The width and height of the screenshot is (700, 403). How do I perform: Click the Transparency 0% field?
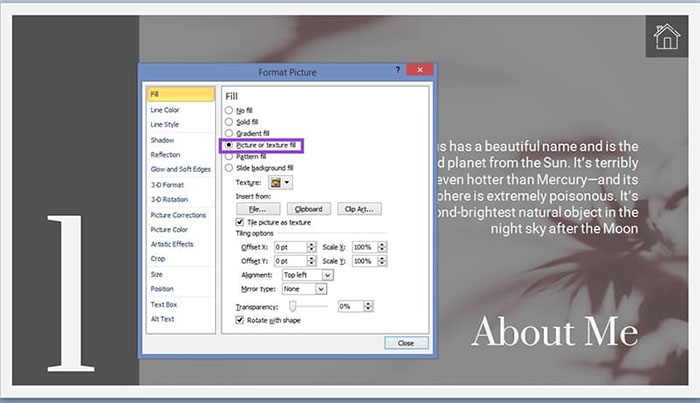351,306
